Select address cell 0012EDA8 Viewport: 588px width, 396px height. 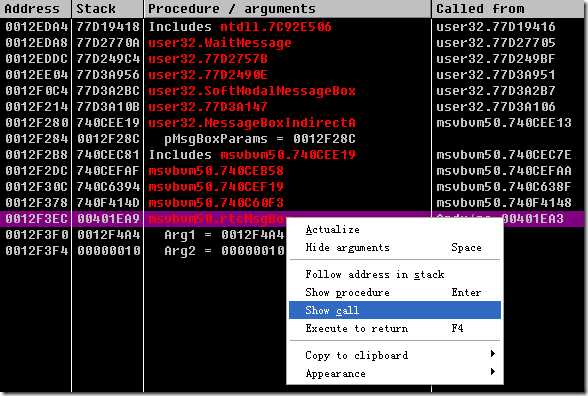coord(36,43)
